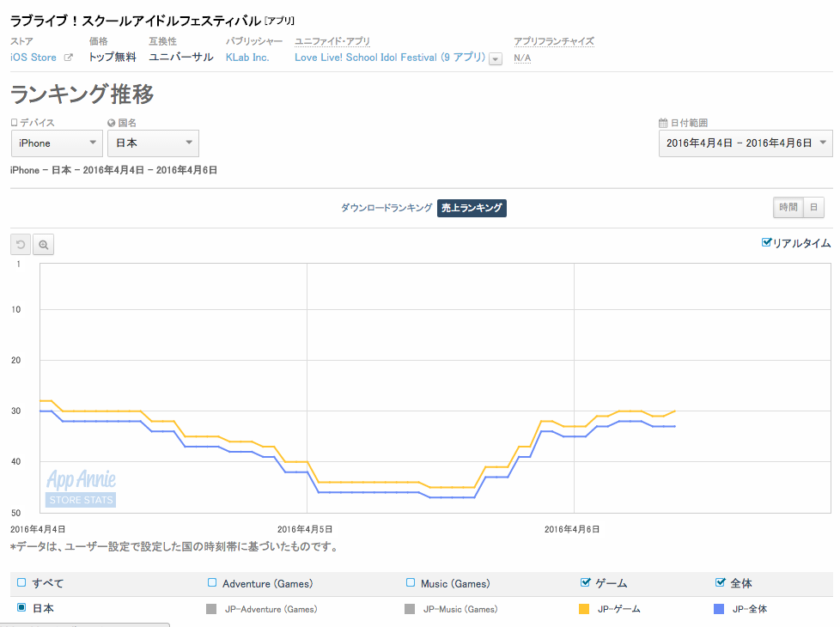The image size is (840, 627).
Task: Check the Music (Games) checkbox
Action: coord(411,583)
